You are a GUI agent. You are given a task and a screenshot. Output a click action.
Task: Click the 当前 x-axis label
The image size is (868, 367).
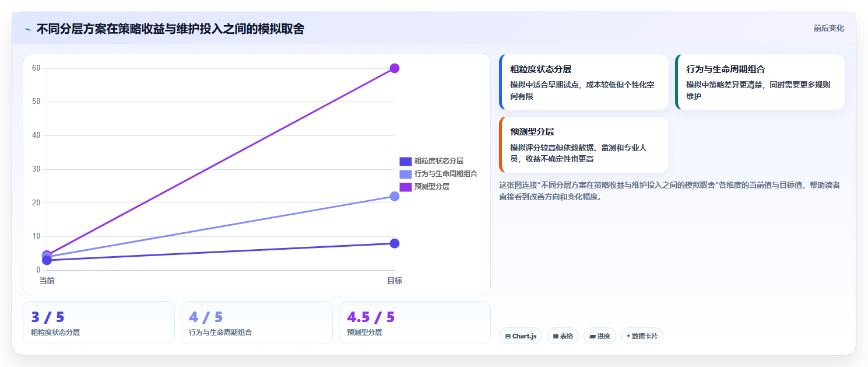tap(47, 281)
